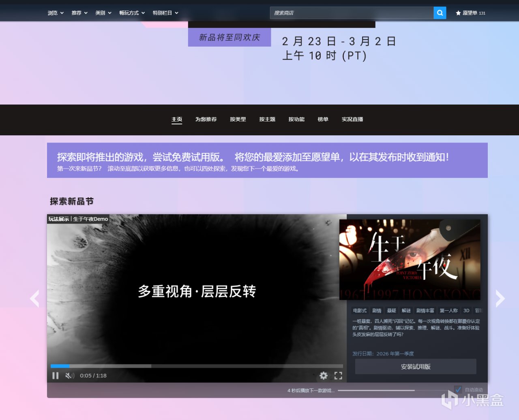The height and width of the screenshot is (420, 519).
Task: Click the video time 0:05 / 1:18
Action: (93, 375)
